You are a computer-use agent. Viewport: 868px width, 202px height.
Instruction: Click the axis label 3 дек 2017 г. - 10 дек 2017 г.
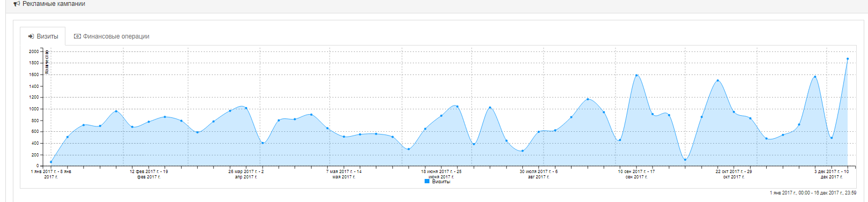point(831,174)
